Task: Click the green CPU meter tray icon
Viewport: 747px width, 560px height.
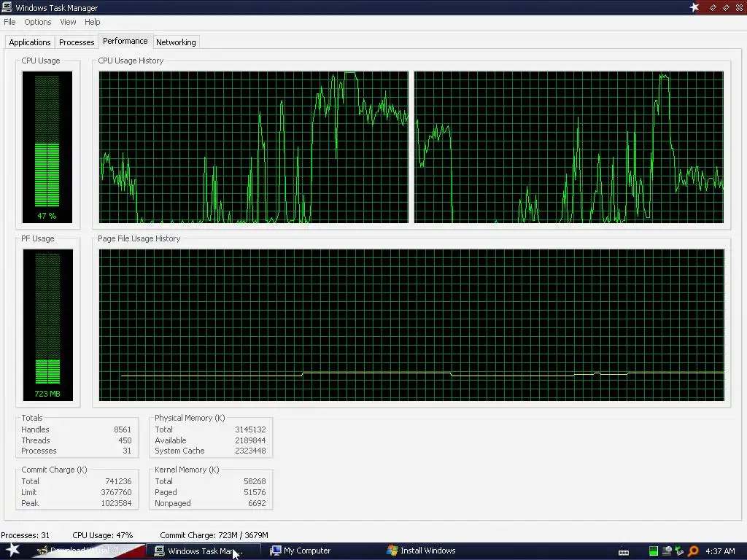Action: pos(653,551)
